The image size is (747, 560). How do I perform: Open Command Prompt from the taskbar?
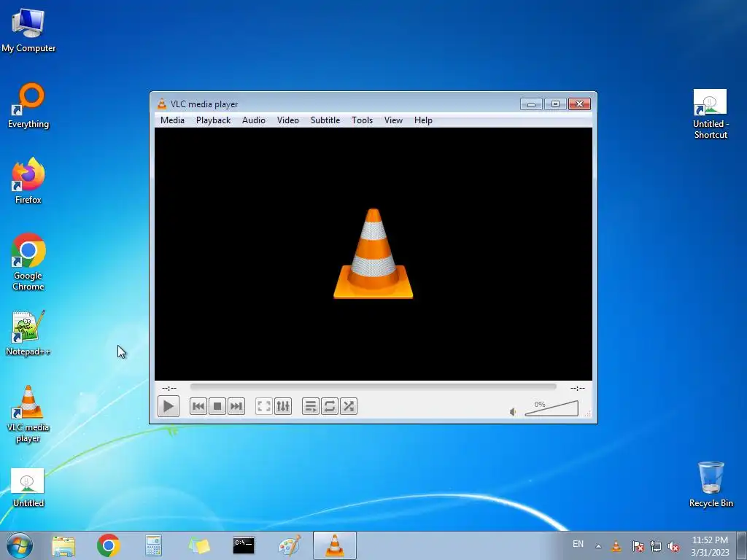(x=244, y=545)
